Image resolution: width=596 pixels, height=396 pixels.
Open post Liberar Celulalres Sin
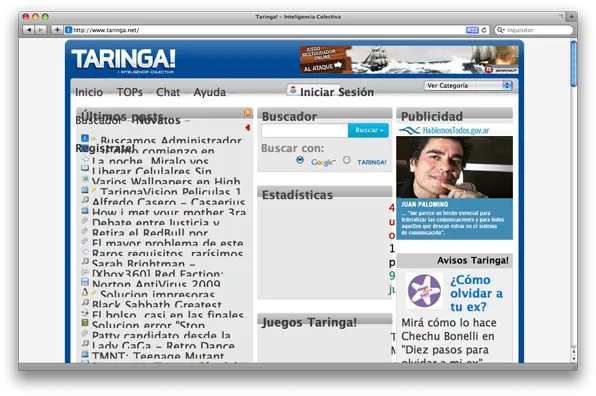(x=152, y=171)
